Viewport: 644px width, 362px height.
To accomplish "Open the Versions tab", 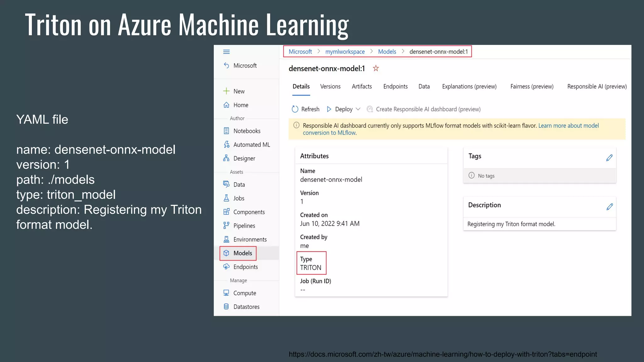I will coord(330,86).
